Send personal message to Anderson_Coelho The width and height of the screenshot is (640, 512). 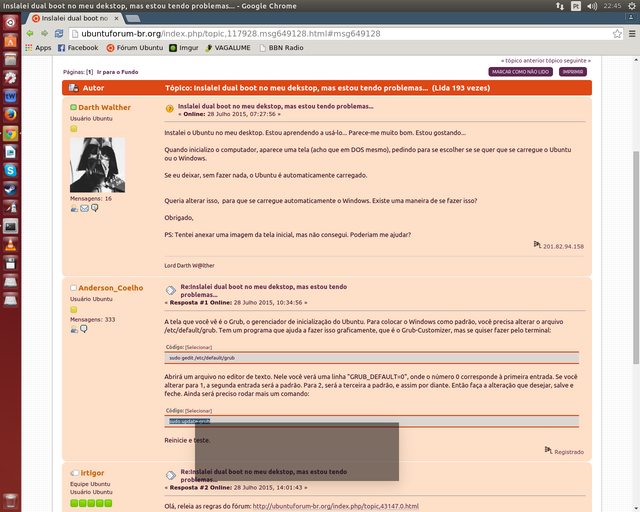84,329
